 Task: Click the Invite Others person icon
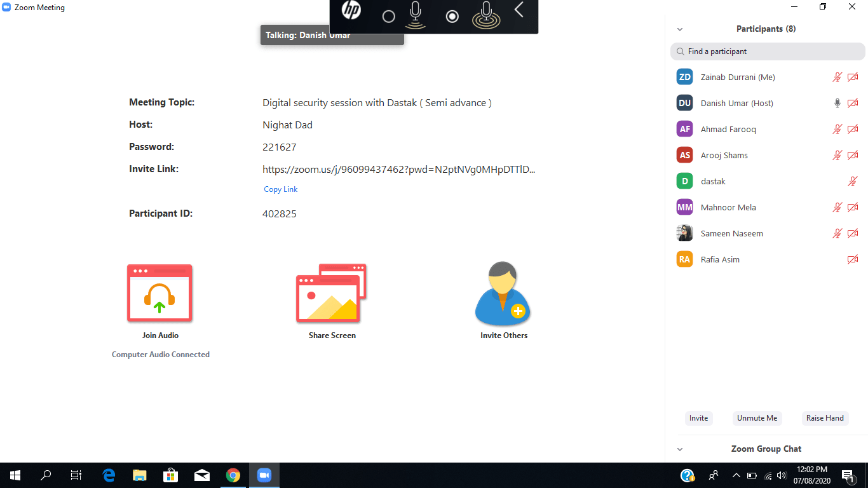(503, 293)
